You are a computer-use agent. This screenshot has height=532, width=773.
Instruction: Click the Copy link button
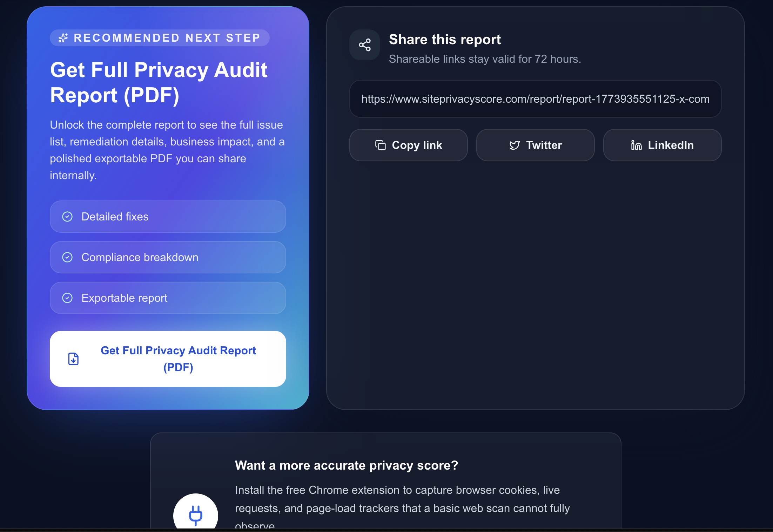coord(408,145)
